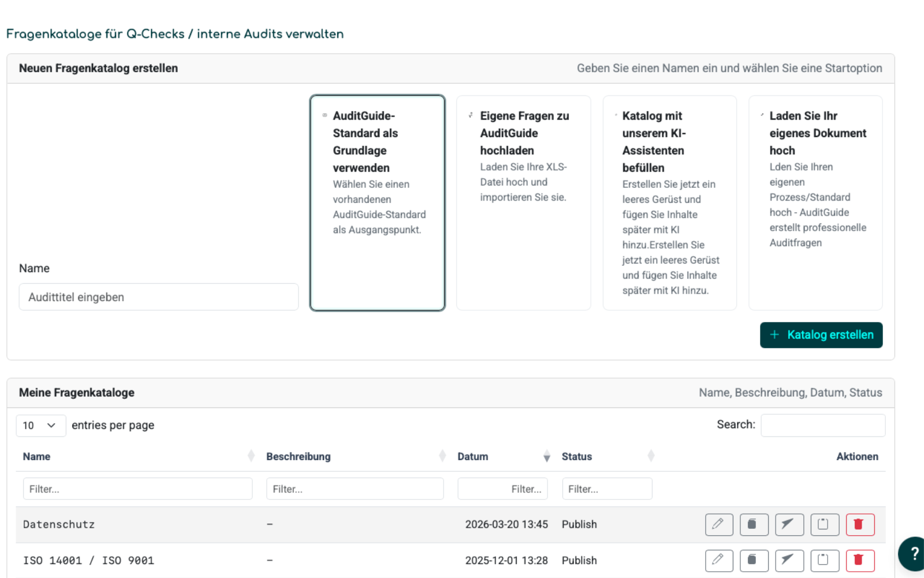Click the table Search input box
The image size is (924, 578).
(x=822, y=425)
